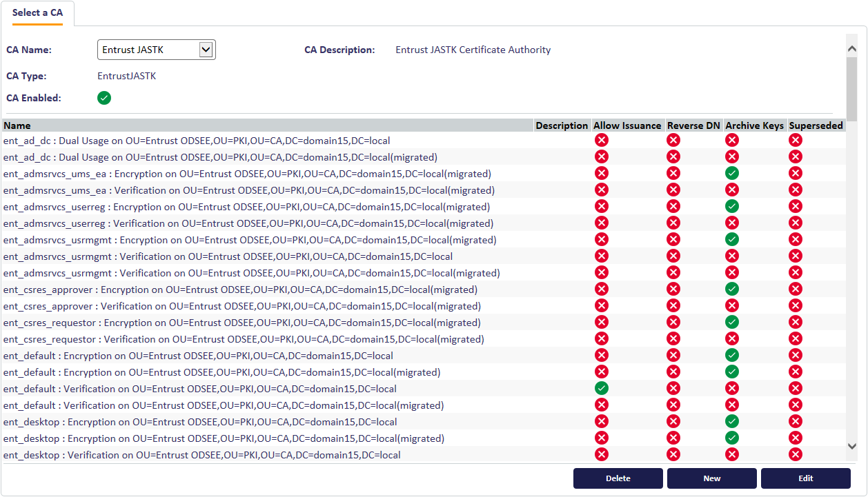
Task: Click the Archive Keys column header
Action: (754, 125)
